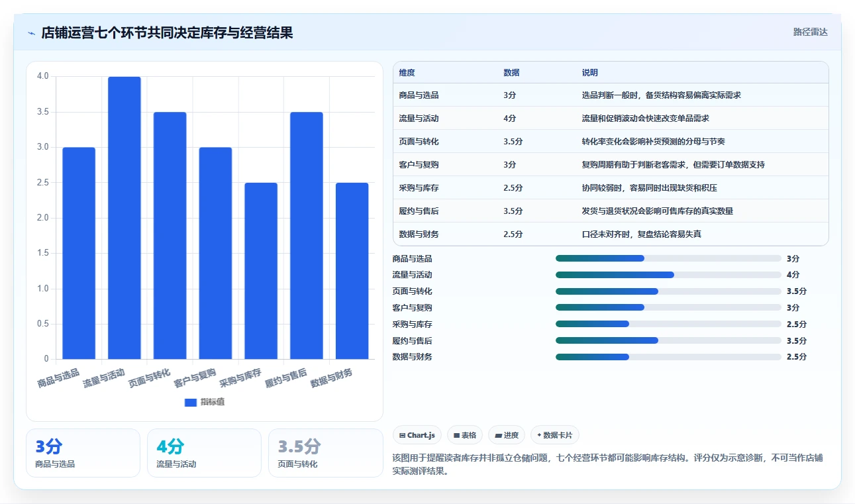Click the 客户与复购 chart bar
Image resolution: width=855 pixels, height=504 pixels.
click(x=215, y=253)
